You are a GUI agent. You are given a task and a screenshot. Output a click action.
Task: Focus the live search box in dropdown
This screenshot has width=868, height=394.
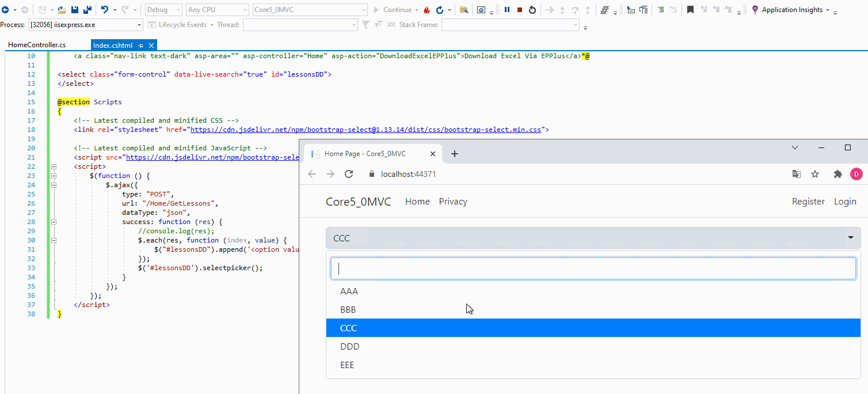pyautogui.click(x=593, y=268)
